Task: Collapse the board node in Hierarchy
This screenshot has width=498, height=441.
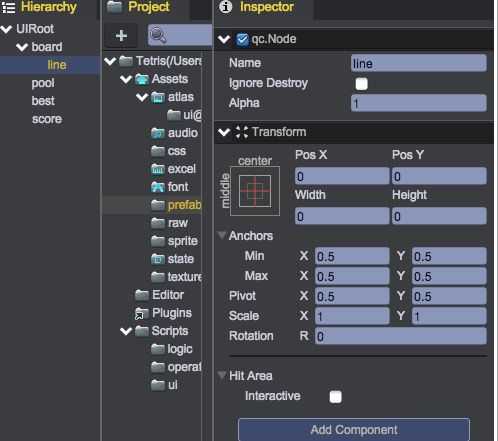Action: [x=22, y=47]
